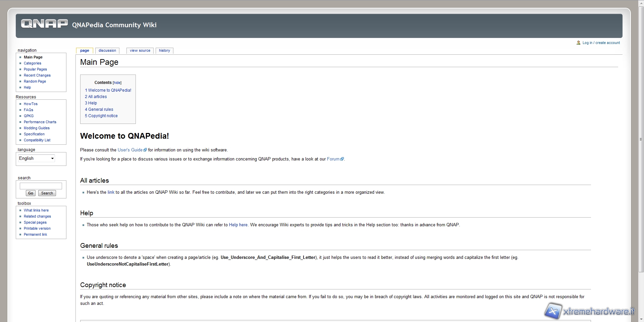The width and height of the screenshot is (644, 322).
Task: Click inside the search text field
Action: (41, 186)
